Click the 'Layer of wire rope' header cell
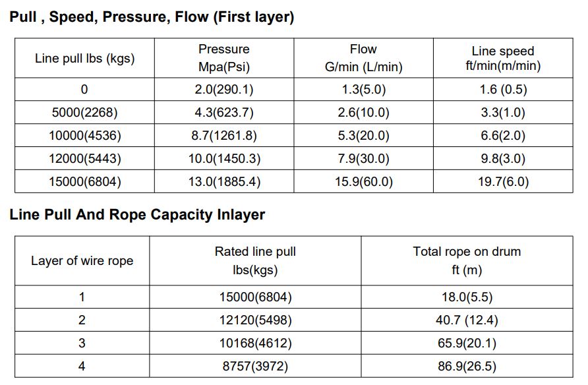 click(x=82, y=260)
